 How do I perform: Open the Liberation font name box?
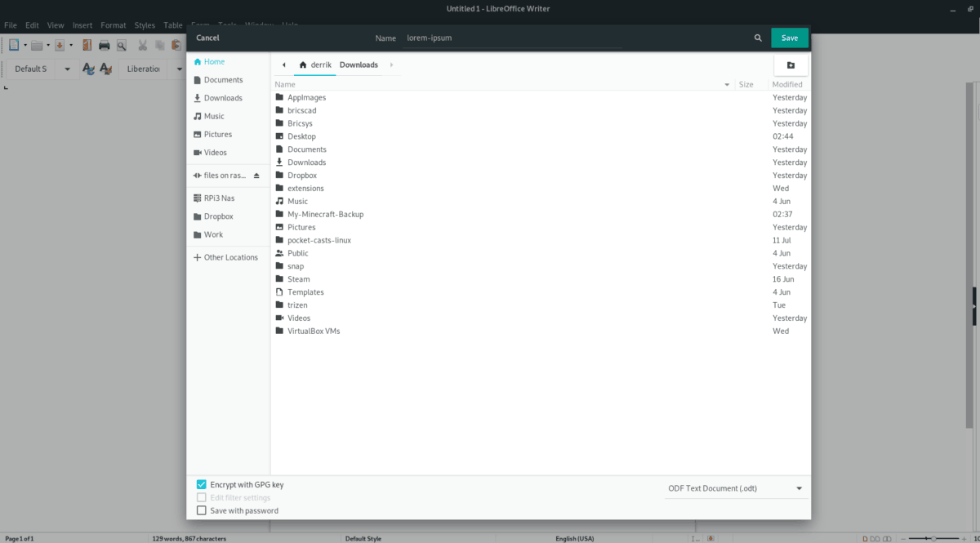pyautogui.click(x=145, y=69)
